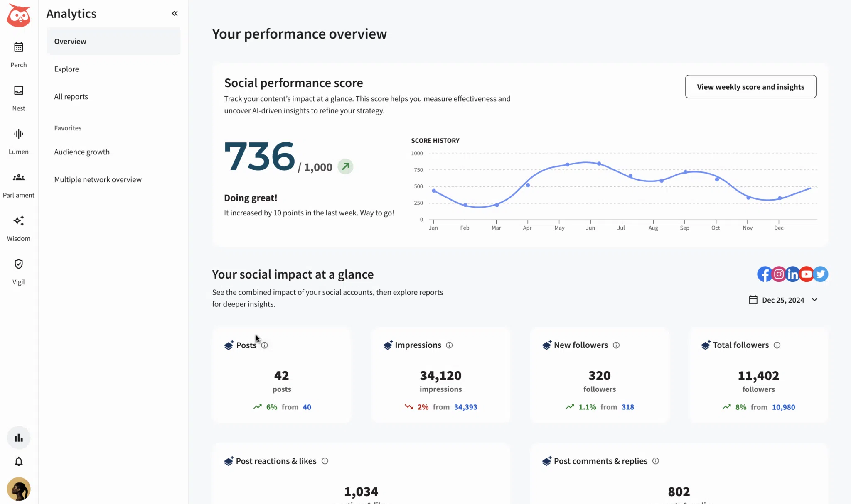Open the Vigil shield icon

point(19,264)
